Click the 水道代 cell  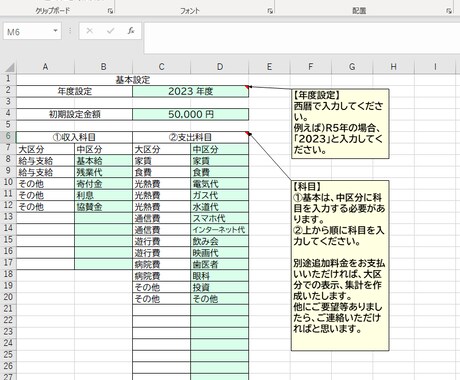pos(220,207)
